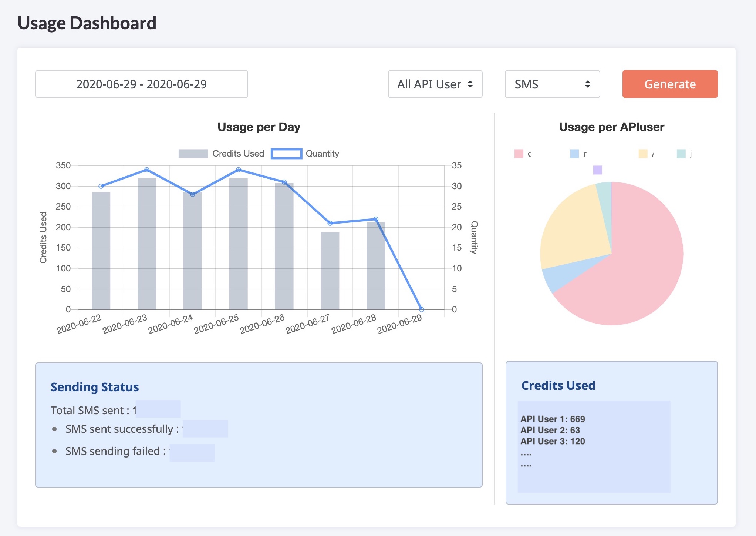
Task: Toggle the blue pie legend swatch
Action: [x=574, y=154]
